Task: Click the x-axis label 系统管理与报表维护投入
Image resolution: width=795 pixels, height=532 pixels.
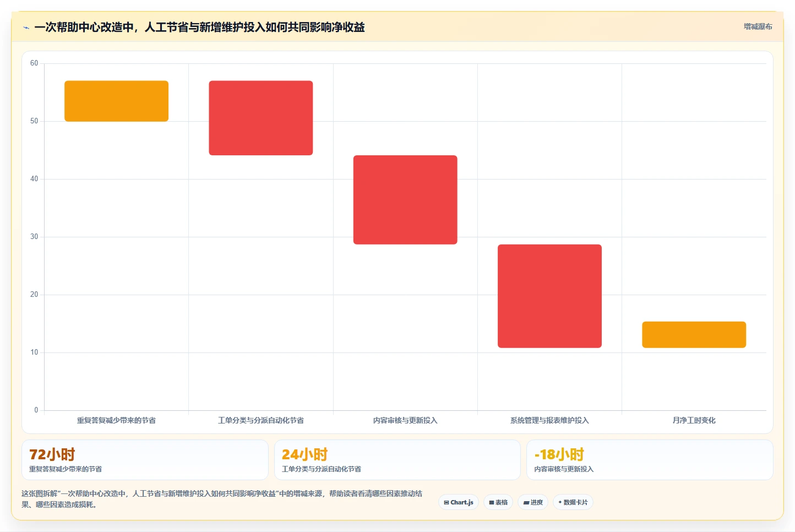Action: tap(549, 420)
